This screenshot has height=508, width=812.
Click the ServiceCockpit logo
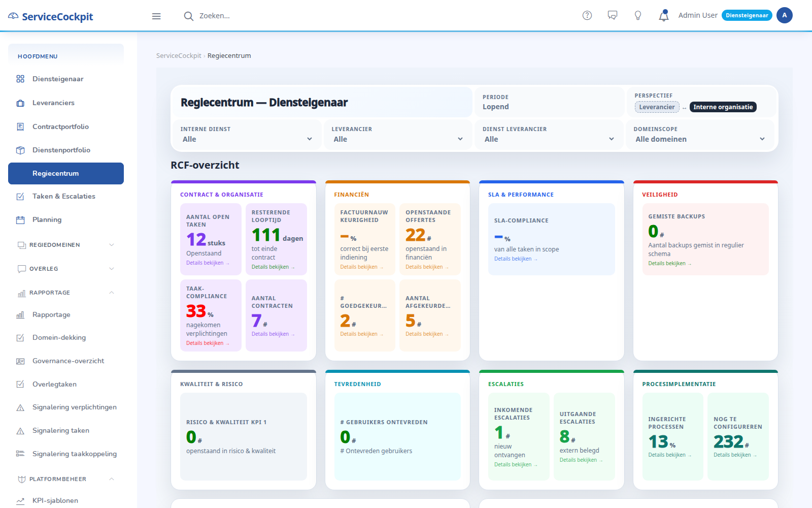(51, 16)
